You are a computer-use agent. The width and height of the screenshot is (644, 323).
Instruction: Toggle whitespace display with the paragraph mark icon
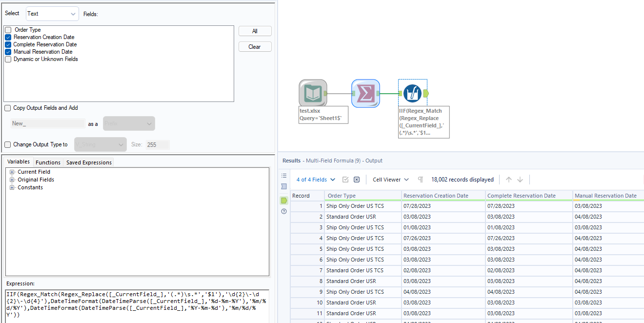tap(420, 180)
